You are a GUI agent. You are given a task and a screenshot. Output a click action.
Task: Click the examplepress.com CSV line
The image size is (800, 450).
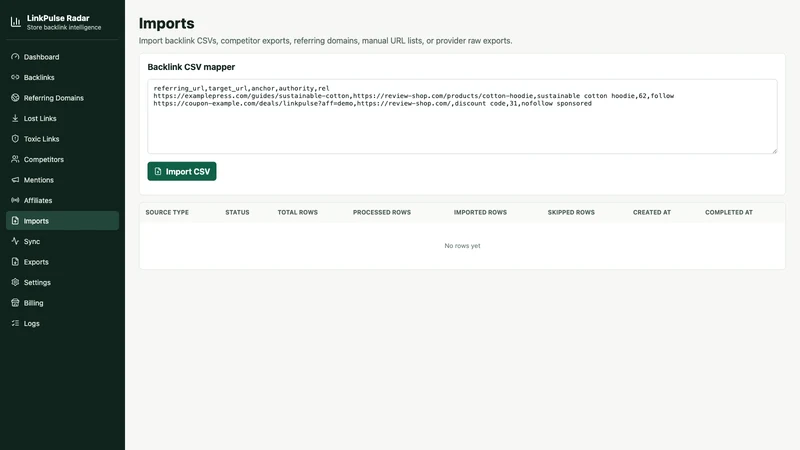(x=413, y=96)
